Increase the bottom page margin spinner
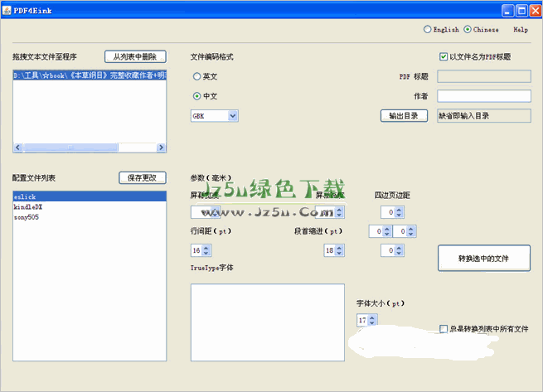Screen dimensions: 543x392 [x=399, y=248]
